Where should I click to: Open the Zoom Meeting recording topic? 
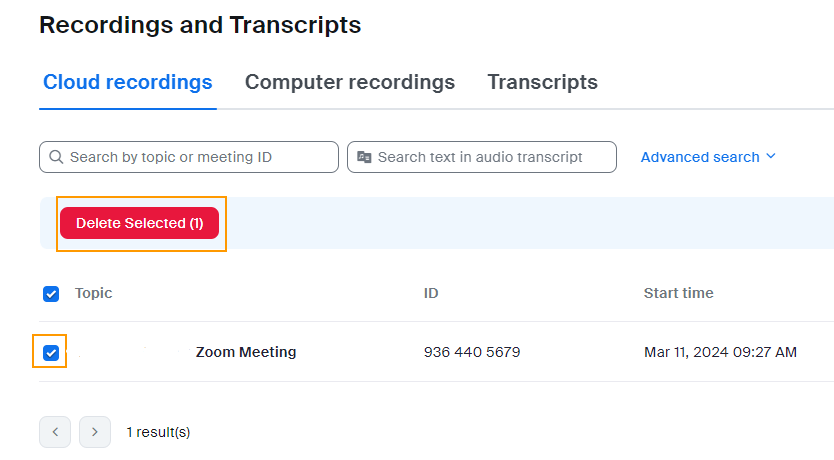tap(246, 352)
